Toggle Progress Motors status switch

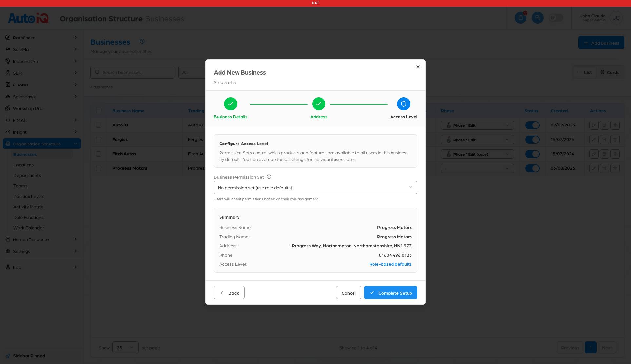click(532, 168)
